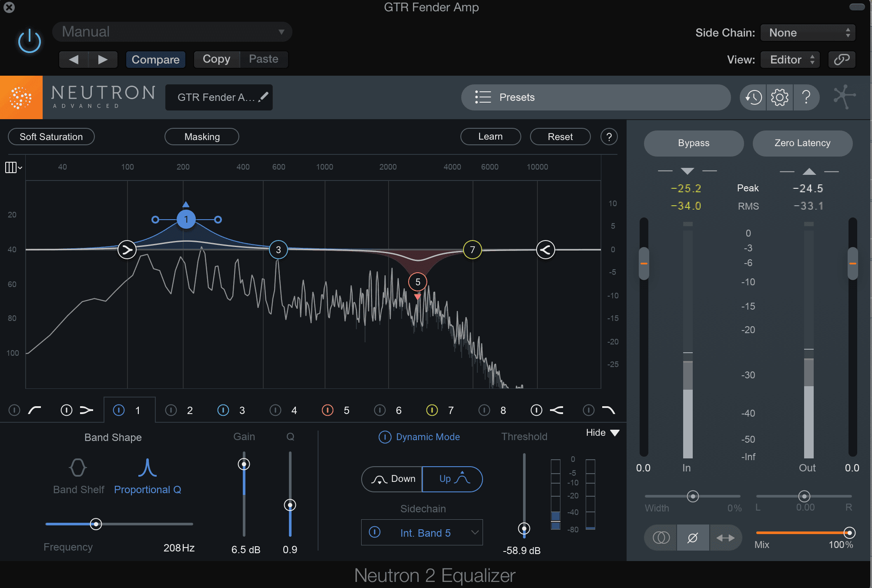
Task: Select Down dynamic mode
Action: click(392, 479)
